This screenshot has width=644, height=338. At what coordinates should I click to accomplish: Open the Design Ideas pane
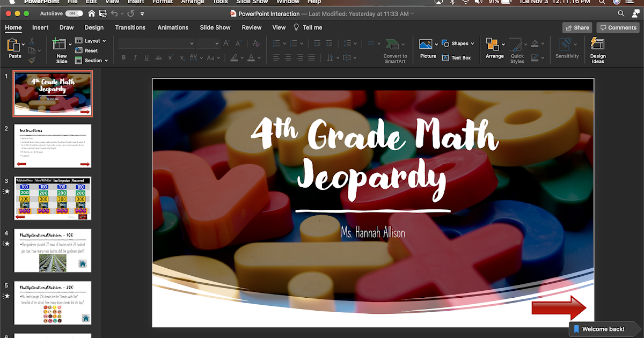(597, 46)
